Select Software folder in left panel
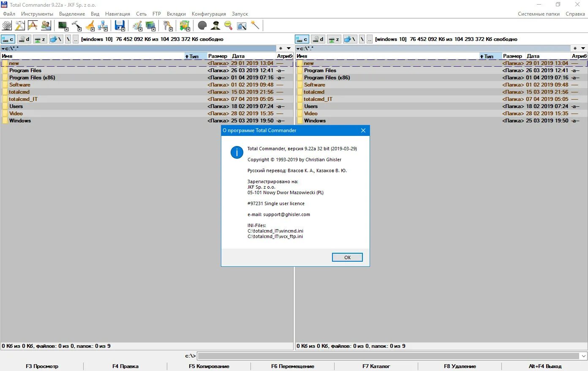The width and height of the screenshot is (588, 371). pos(147,85)
